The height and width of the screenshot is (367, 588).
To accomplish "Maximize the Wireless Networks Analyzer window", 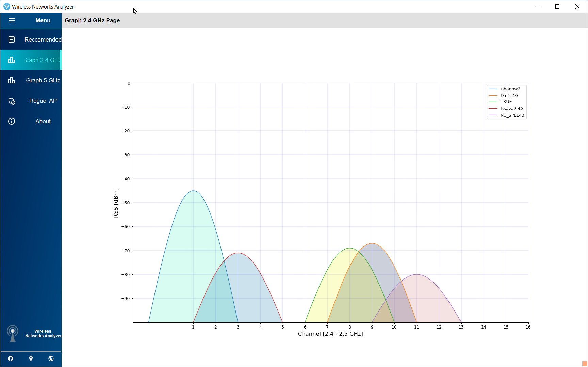I will (x=557, y=6).
